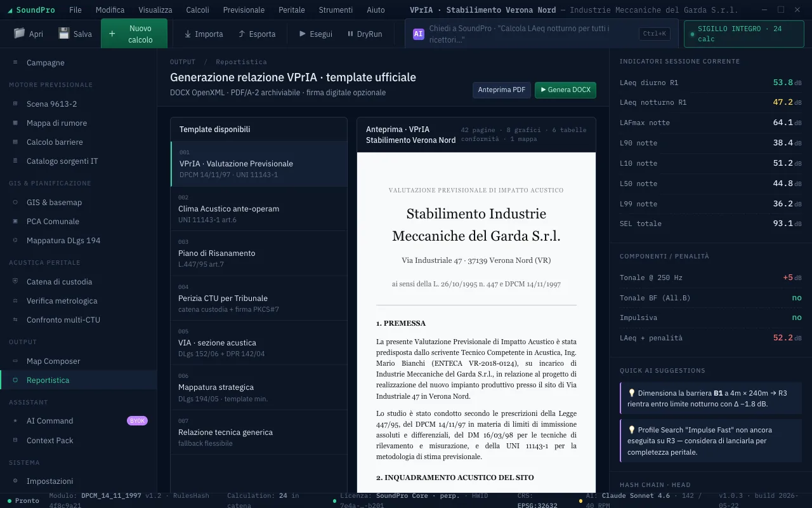
Task: Choose the Relazione tecnica generica template
Action: tap(259, 432)
